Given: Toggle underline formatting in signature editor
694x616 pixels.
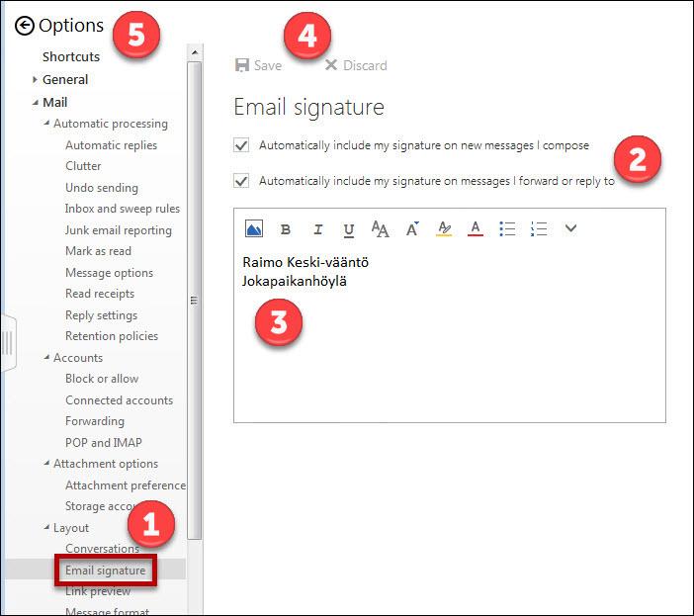Looking at the screenshot, I should click(349, 230).
